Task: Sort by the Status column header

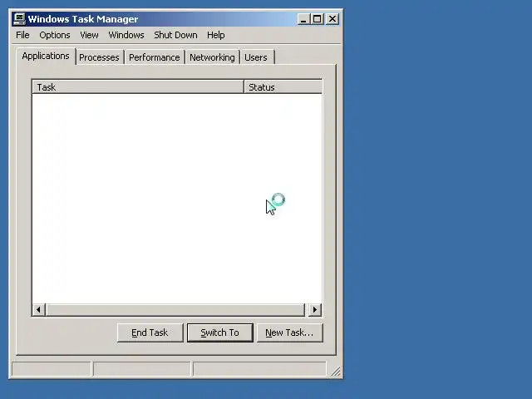Action: [283, 87]
